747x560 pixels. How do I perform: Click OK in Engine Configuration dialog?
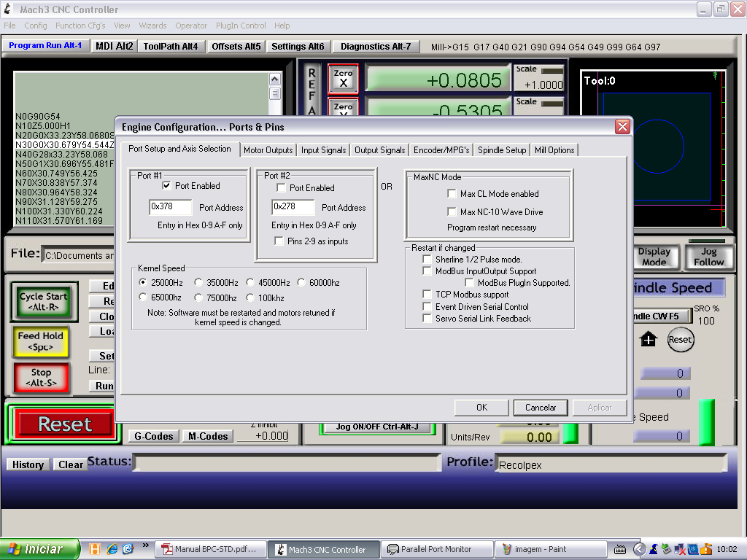(481, 408)
